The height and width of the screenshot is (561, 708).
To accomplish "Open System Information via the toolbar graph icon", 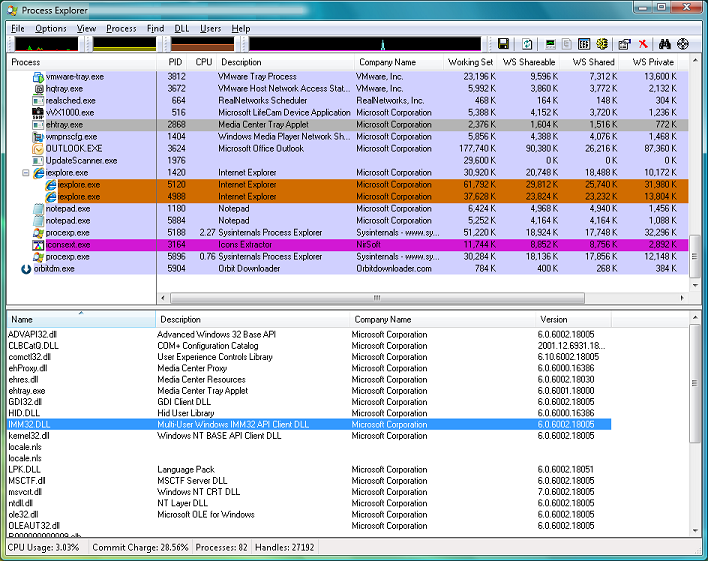I will coord(550,45).
